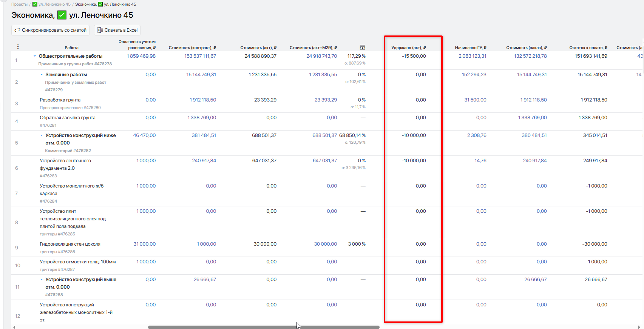This screenshot has width=644, height=329.
Task: Collapse Устройство конструкций ниже отм. 0.000
Action: pos(42,135)
